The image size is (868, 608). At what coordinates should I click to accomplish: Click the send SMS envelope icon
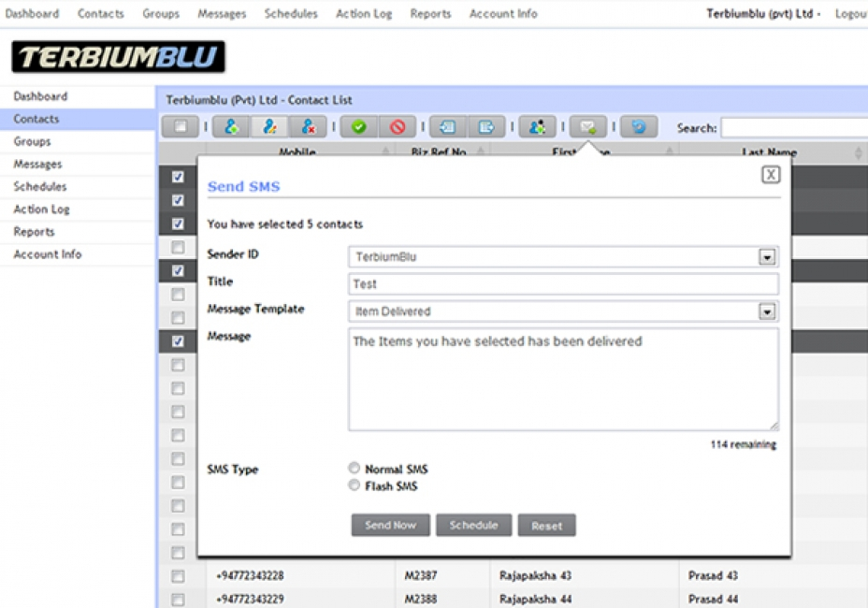click(x=588, y=127)
